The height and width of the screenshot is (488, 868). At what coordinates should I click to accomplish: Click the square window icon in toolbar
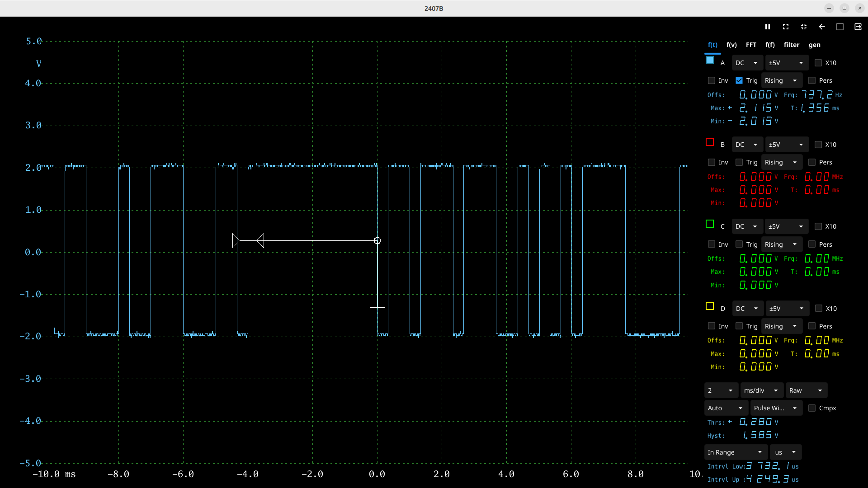(840, 27)
